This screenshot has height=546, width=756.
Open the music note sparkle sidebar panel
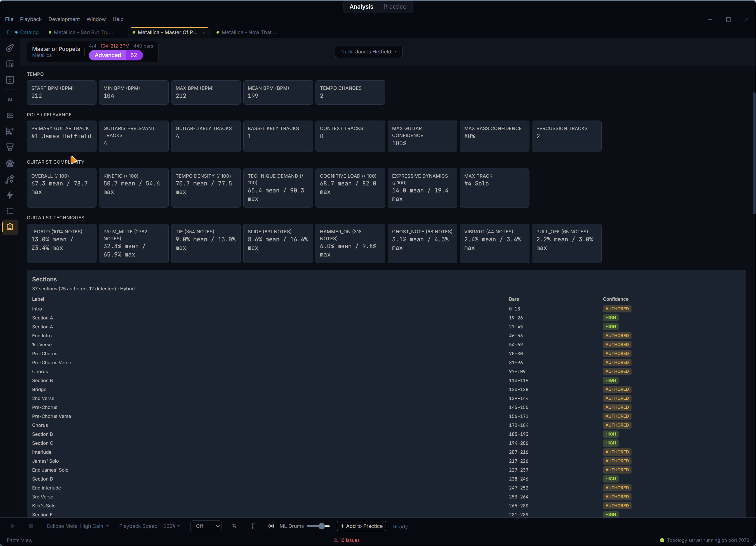point(10,179)
